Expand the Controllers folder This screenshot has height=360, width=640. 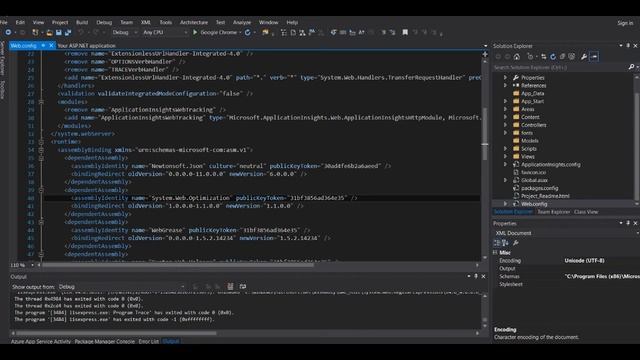click(x=505, y=125)
